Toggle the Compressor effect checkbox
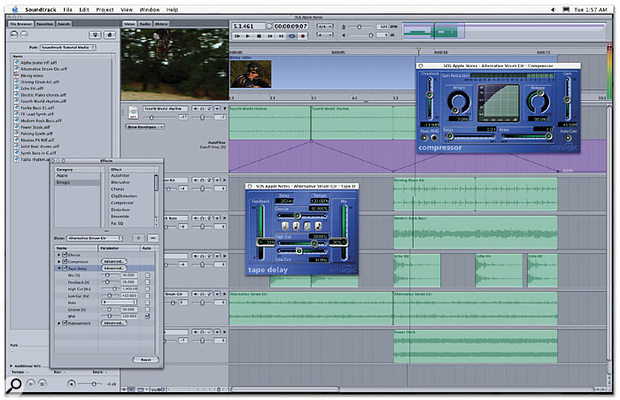 65,261
